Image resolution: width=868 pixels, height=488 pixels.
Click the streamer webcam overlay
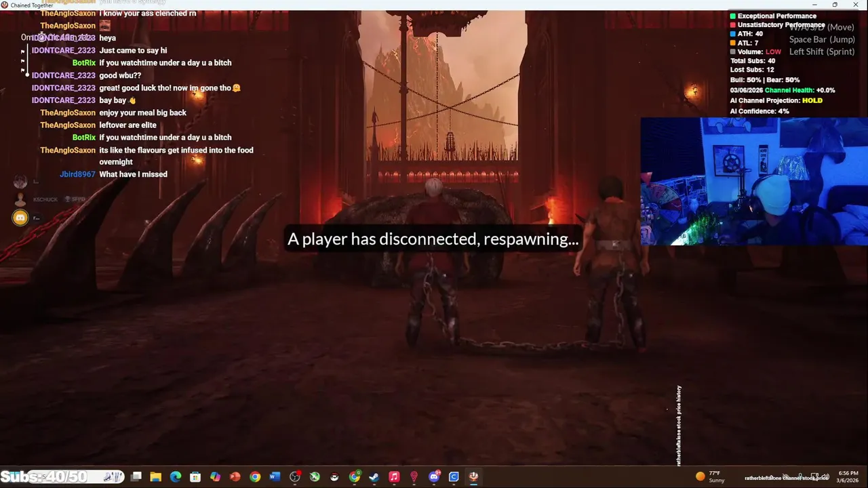754,181
